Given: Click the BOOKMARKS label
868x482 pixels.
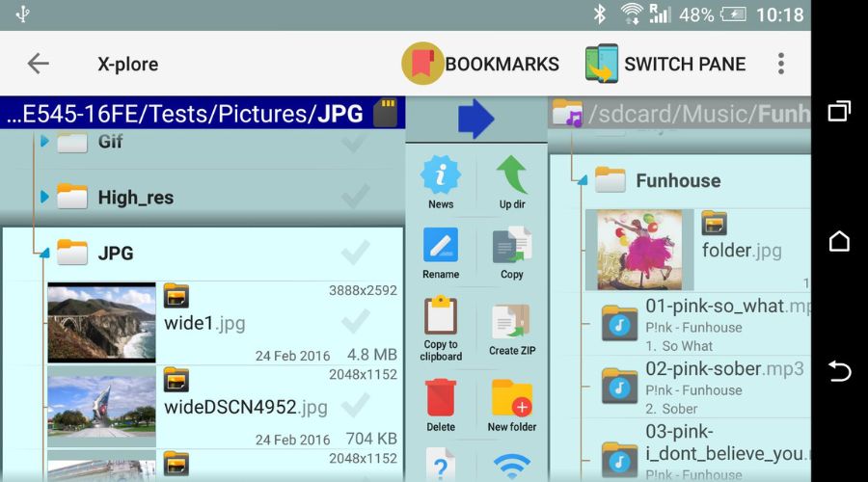Looking at the screenshot, I should point(502,65).
